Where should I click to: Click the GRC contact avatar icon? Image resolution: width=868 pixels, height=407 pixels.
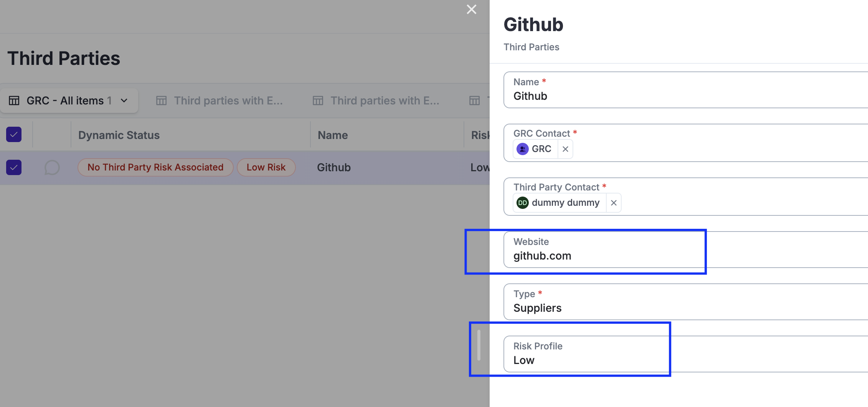click(x=522, y=149)
